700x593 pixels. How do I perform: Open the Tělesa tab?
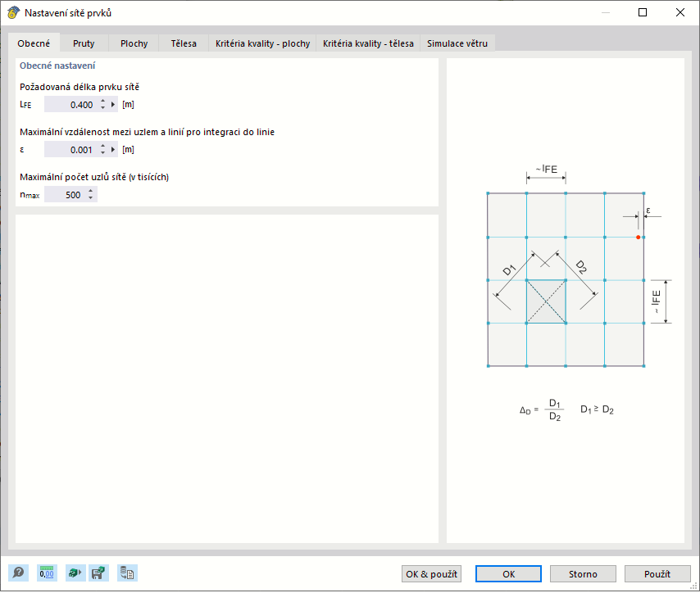coord(184,43)
